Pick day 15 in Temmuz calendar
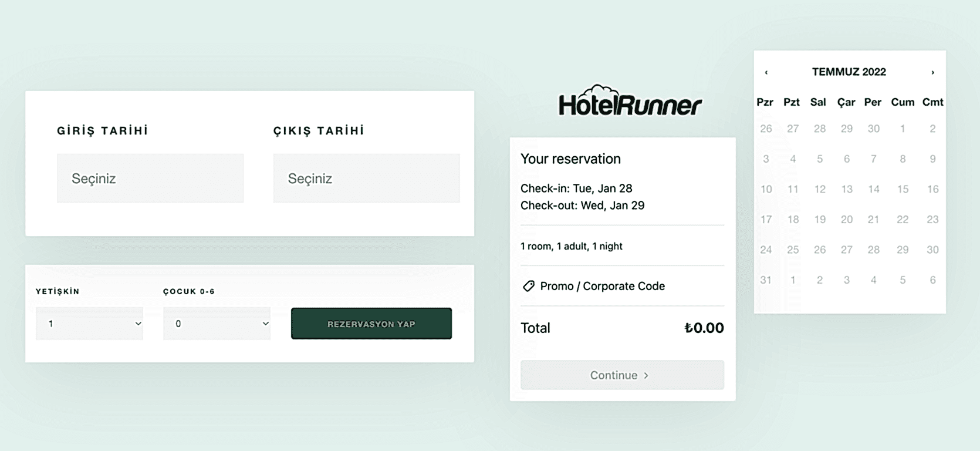 (x=903, y=189)
